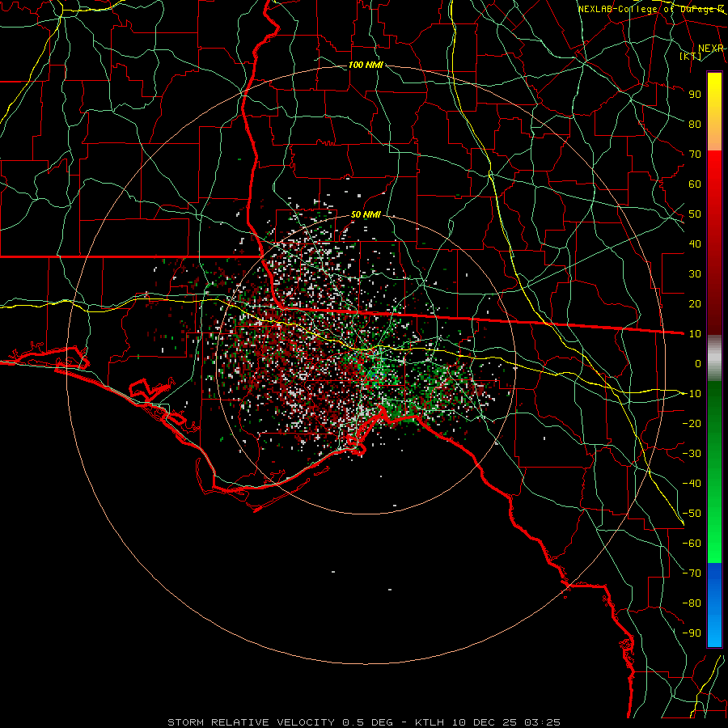Click the -60 value on velocity scale
The height and width of the screenshot is (728, 728).
pyautogui.click(x=692, y=544)
